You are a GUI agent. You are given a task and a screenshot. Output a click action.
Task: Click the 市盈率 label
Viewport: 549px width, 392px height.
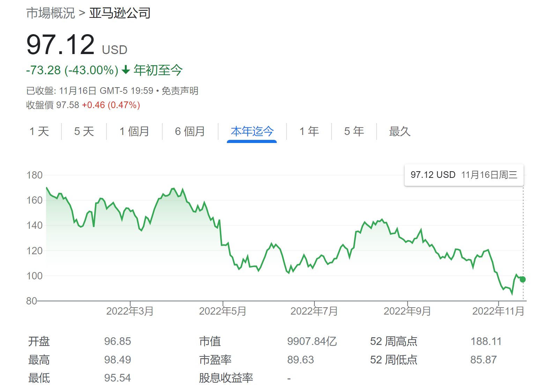pos(215,360)
